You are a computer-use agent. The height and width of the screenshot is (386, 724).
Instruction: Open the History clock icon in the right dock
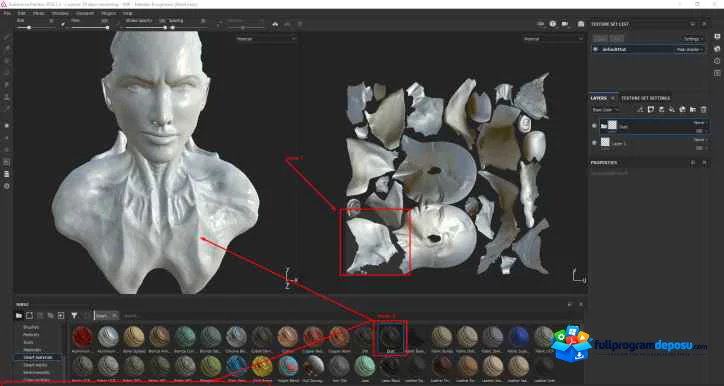717,61
